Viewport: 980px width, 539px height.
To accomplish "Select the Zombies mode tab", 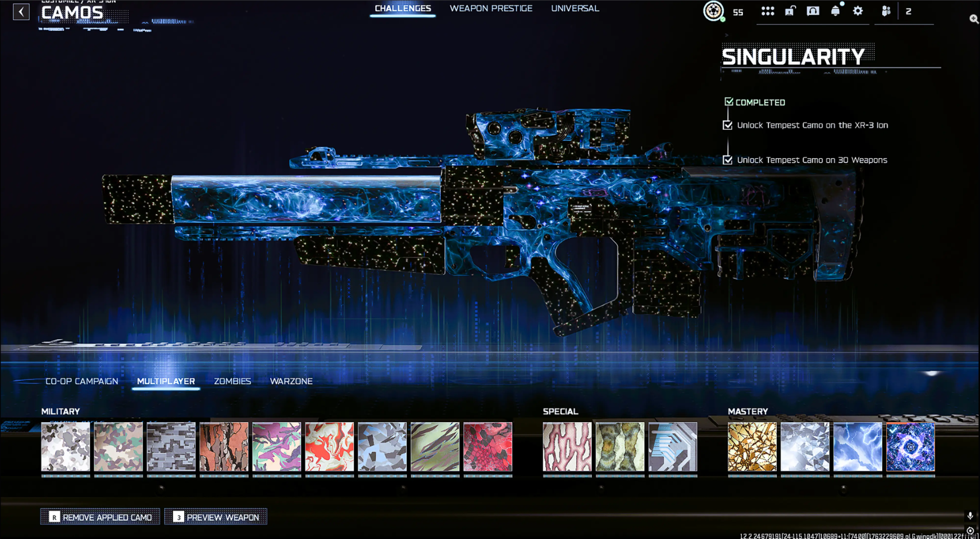I will [x=233, y=381].
